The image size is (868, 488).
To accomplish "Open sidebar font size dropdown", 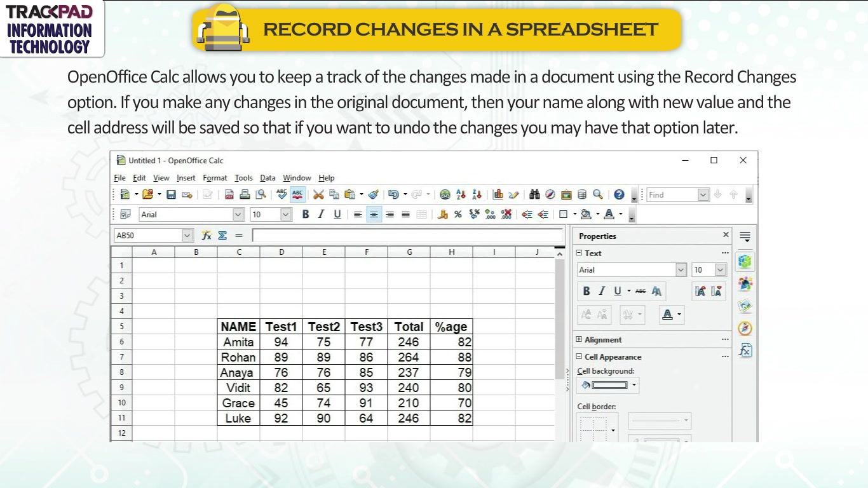I will pos(721,270).
